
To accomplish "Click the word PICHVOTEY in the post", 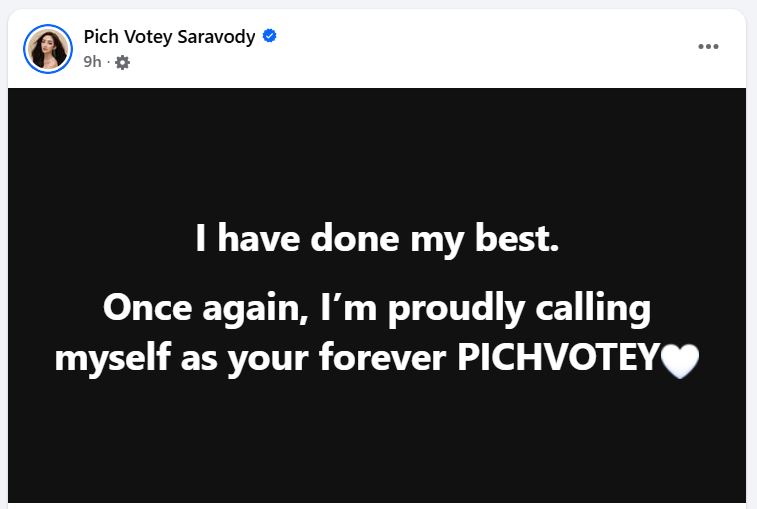I will click(558, 357).
